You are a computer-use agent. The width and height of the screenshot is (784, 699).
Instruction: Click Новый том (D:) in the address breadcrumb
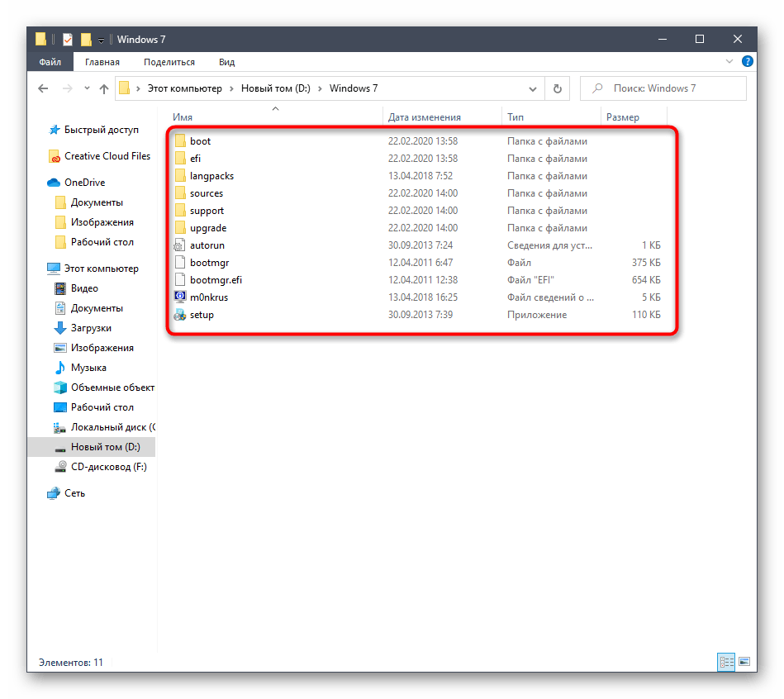click(x=275, y=88)
